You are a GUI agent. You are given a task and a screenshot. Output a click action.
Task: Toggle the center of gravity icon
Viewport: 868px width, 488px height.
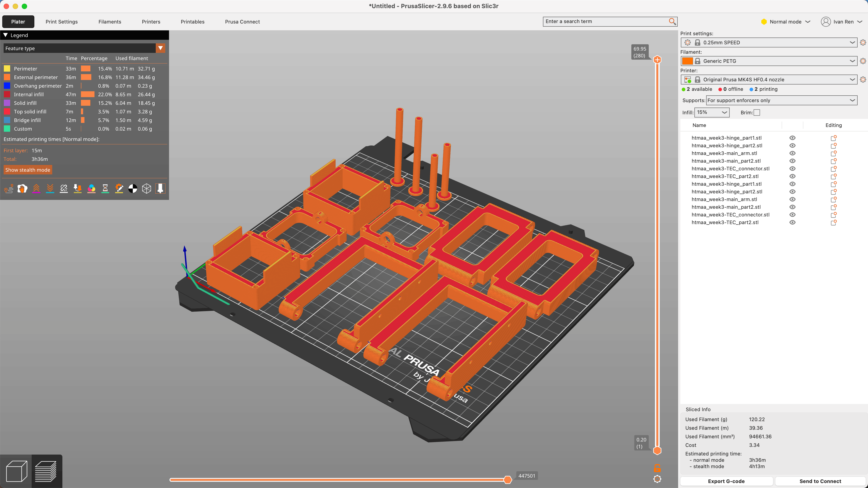pos(133,189)
